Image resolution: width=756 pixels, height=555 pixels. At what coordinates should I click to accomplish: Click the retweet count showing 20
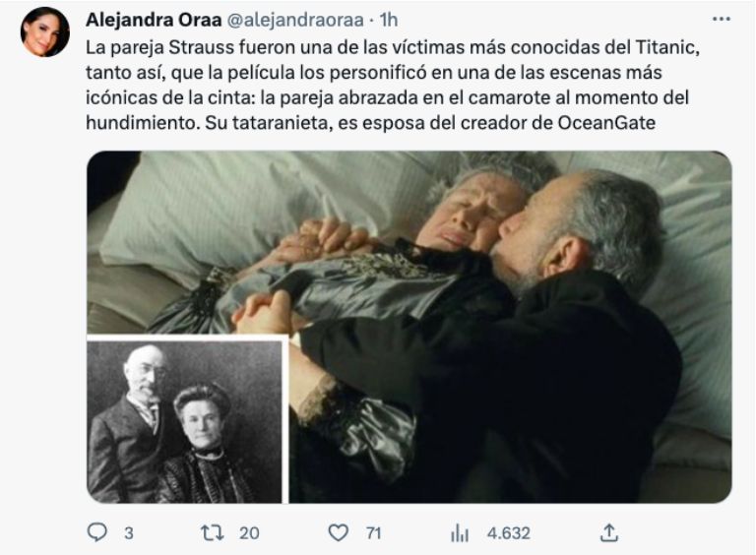(x=249, y=533)
